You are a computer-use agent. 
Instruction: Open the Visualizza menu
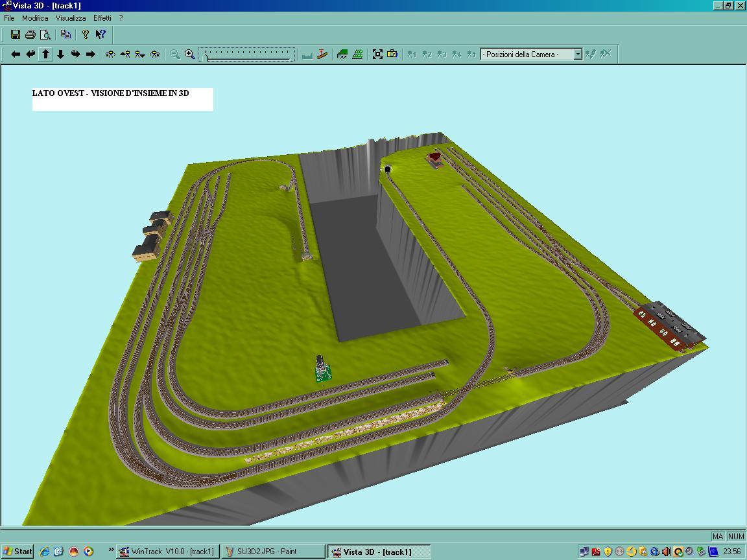coord(71,18)
